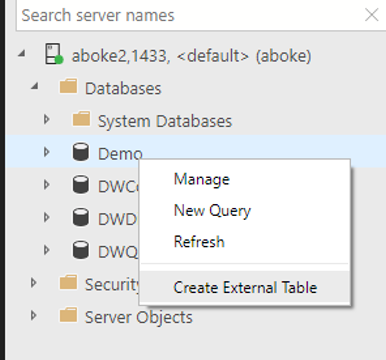This screenshot has height=360, width=386.
Task: Choose New Query from the context menu
Action: 245,211
